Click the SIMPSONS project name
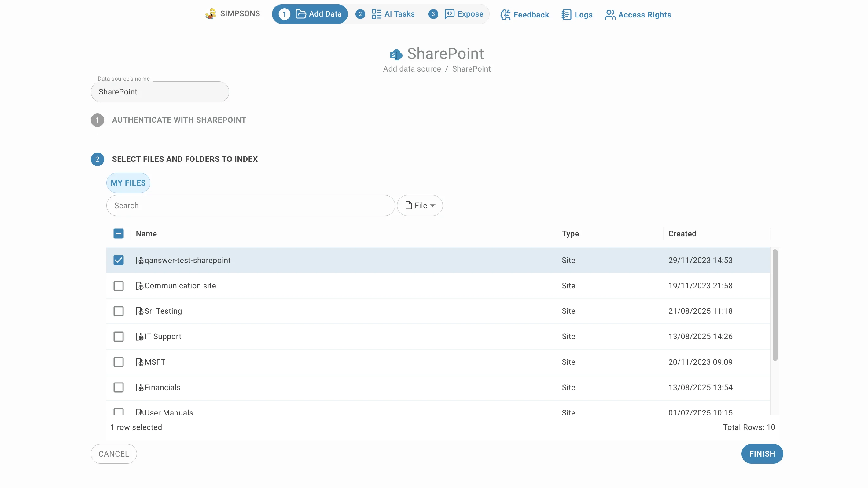The image size is (868, 488). (x=240, y=13)
